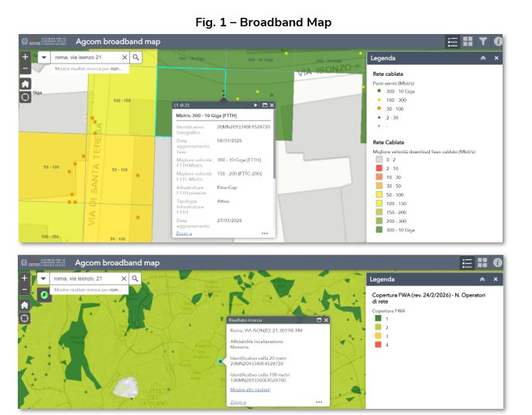The width and height of the screenshot is (532, 415).
Task: Collapse the Legenda panel showing Copertura FWA
Action: tap(482, 279)
